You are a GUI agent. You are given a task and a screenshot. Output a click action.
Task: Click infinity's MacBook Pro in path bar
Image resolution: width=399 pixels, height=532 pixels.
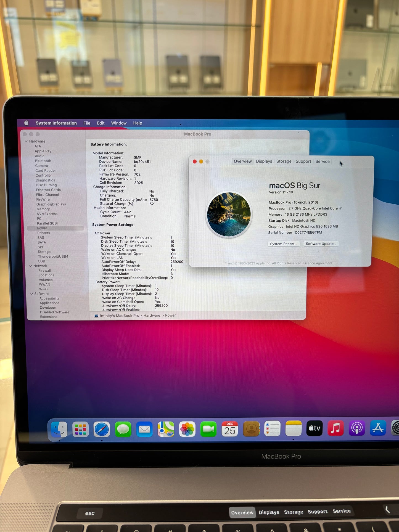[120, 316]
